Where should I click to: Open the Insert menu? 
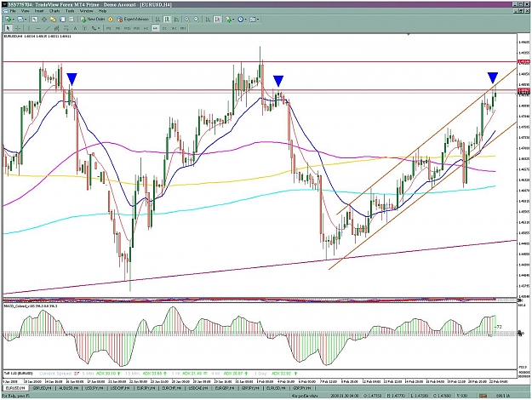[39, 11]
